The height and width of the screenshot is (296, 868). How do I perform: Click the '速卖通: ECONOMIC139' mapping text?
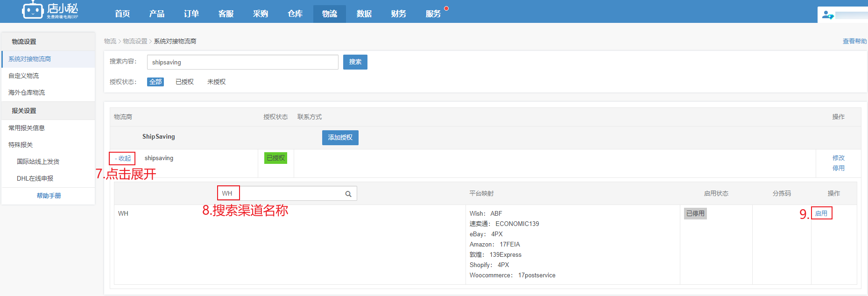point(504,224)
